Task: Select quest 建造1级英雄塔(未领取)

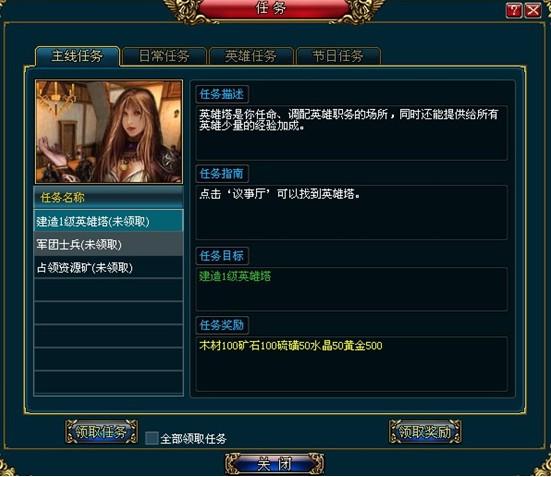Action: click(109, 221)
